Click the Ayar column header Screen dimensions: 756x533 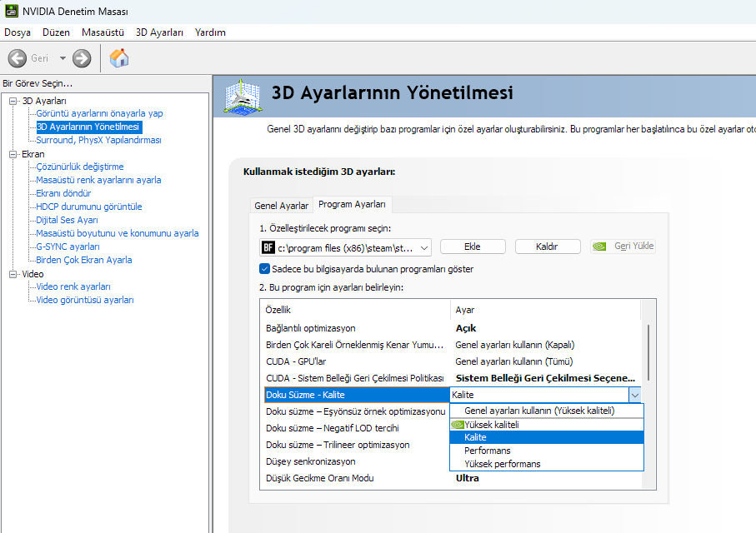click(546, 310)
